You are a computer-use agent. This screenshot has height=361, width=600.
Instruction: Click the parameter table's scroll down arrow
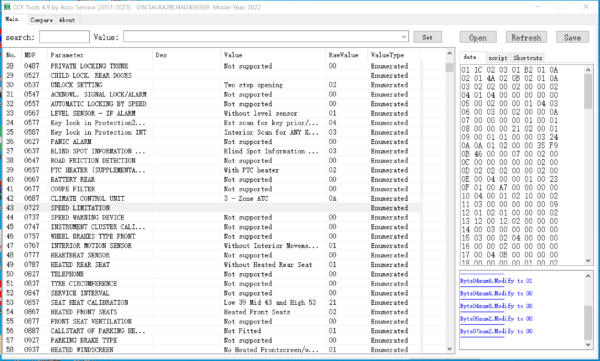tap(450, 349)
